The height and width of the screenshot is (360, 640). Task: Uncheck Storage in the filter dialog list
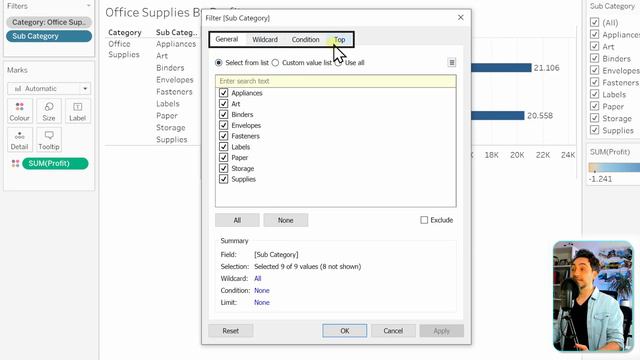point(223,168)
